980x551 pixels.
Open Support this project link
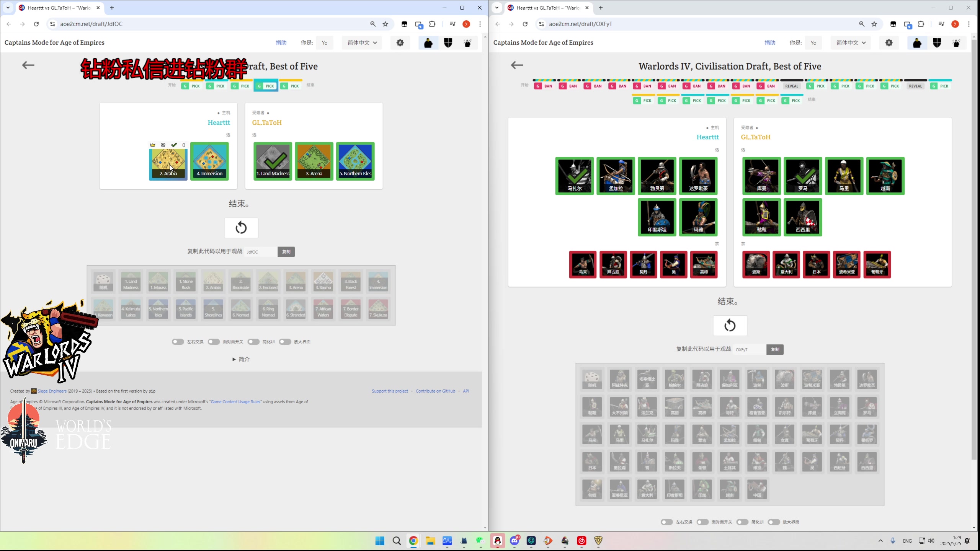390,391
